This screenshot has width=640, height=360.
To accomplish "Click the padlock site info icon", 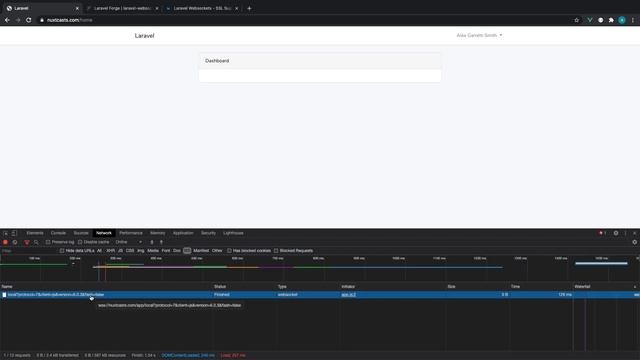I will click(x=42, y=20).
